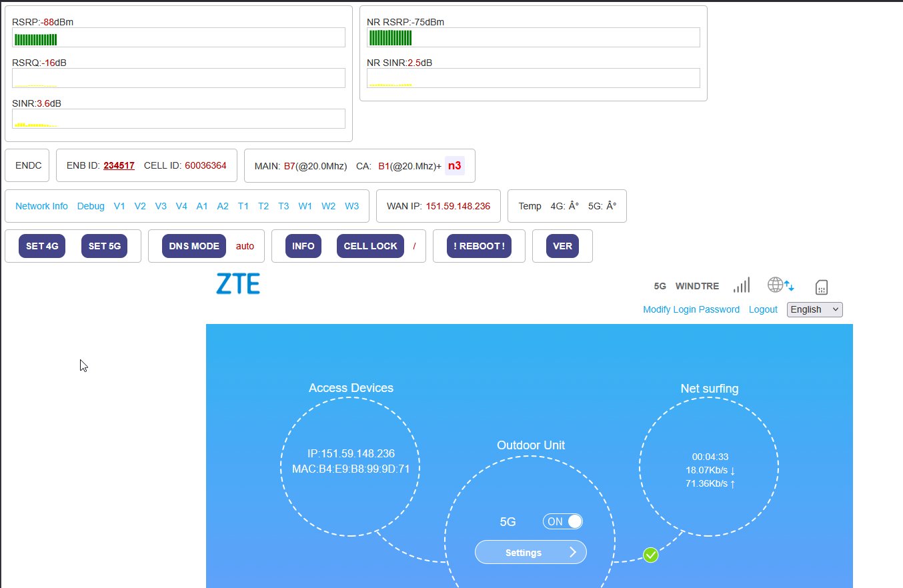Click the DNS MODE button

coord(194,246)
